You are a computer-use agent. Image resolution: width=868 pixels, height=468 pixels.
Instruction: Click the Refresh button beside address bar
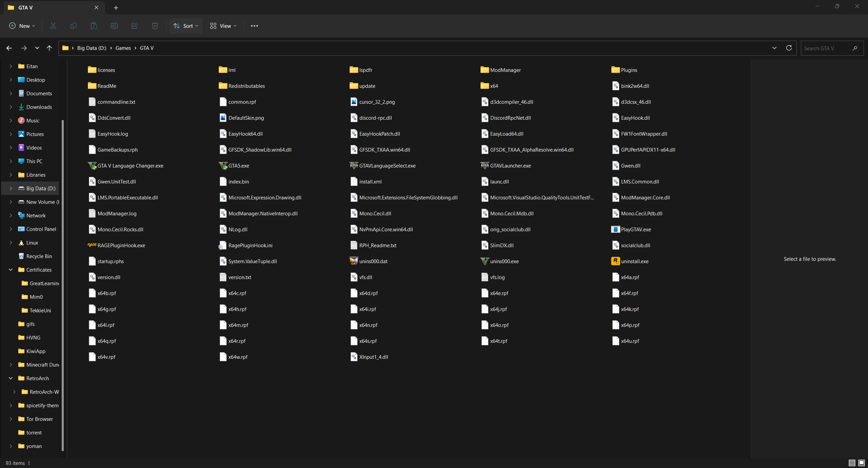789,48
